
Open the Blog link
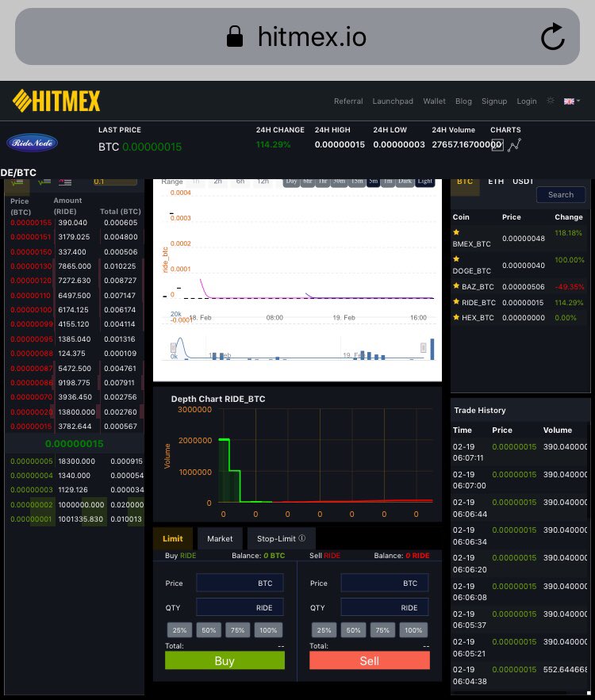point(463,101)
